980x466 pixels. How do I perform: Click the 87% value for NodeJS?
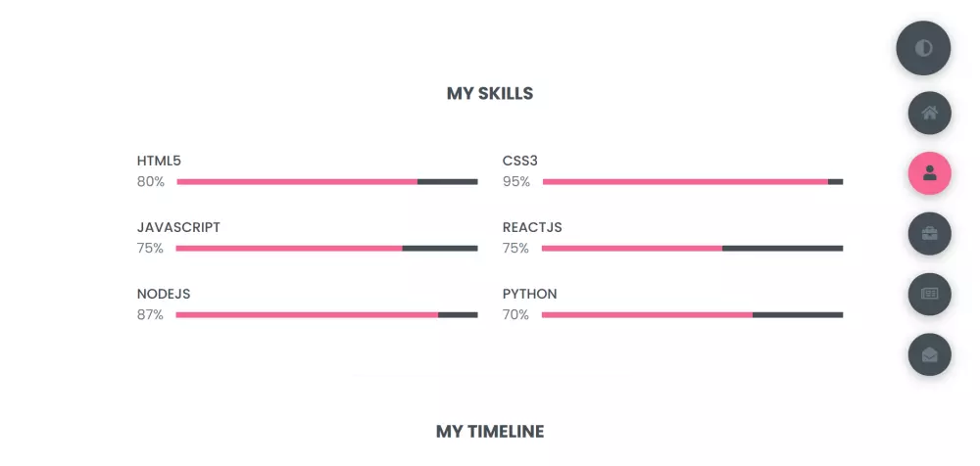(150, 314)
